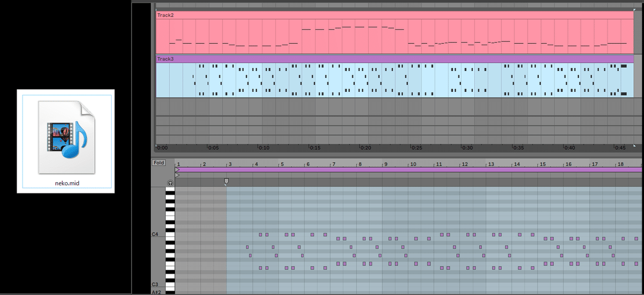The height and width of the screenshot is (295, 644).
Task: Click the C3 label on the piano keyboard
Action: pos(155,284)
